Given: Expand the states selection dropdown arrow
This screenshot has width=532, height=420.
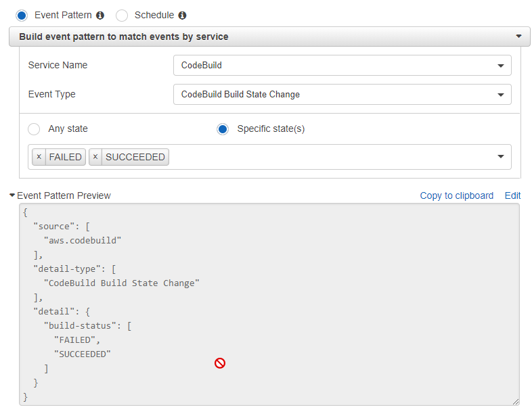Looking at the screenshot, I should click(501, 157).
